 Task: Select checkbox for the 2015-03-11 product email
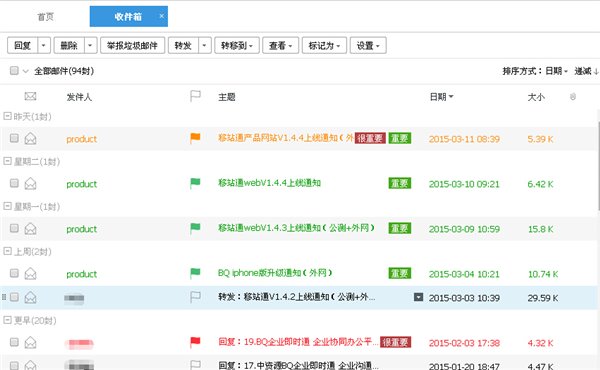click(x=14, y=138)
